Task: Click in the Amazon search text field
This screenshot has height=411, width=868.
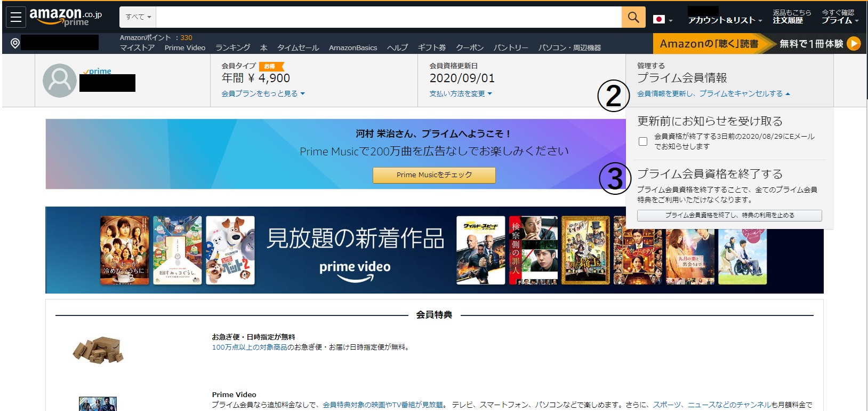Action: pos(388,17)
